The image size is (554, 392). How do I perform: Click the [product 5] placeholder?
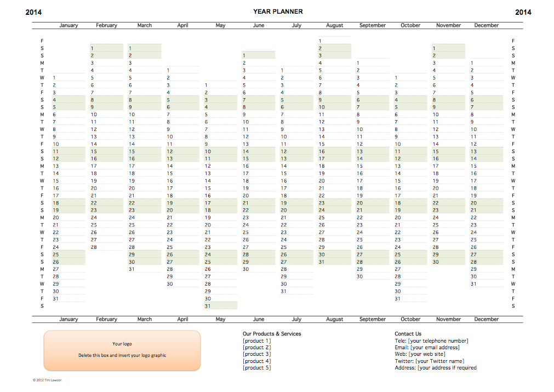point(256,368)
